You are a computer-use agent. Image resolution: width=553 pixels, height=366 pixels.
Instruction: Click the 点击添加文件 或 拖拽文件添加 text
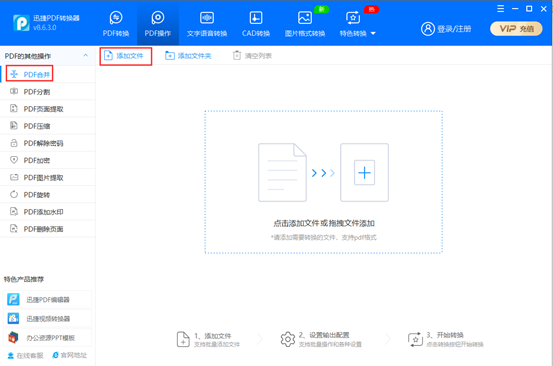[324, 223]
